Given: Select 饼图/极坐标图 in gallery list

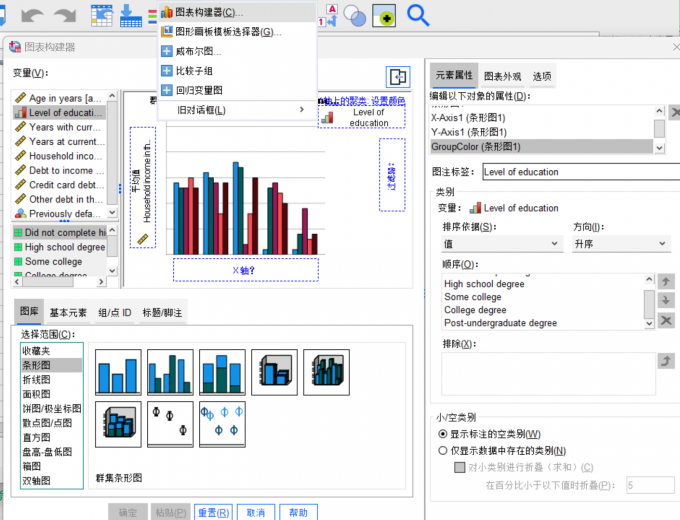Looking at the screenshot, I should (52, 409).
